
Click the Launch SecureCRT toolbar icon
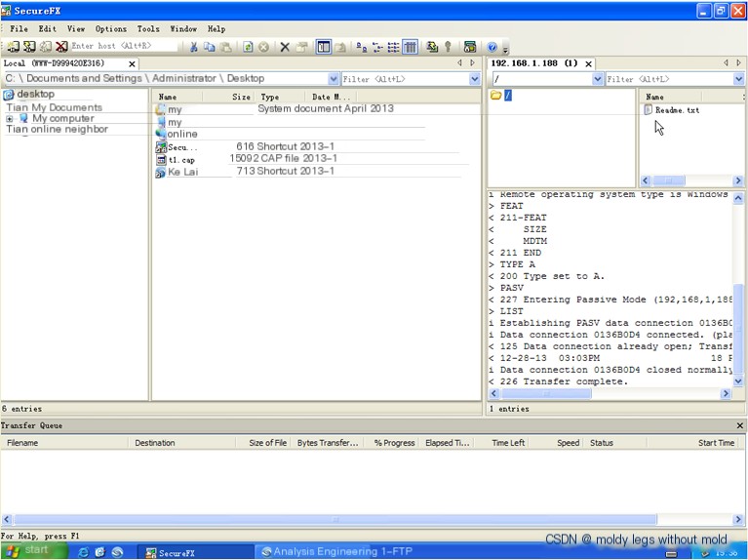coord(470,47)
